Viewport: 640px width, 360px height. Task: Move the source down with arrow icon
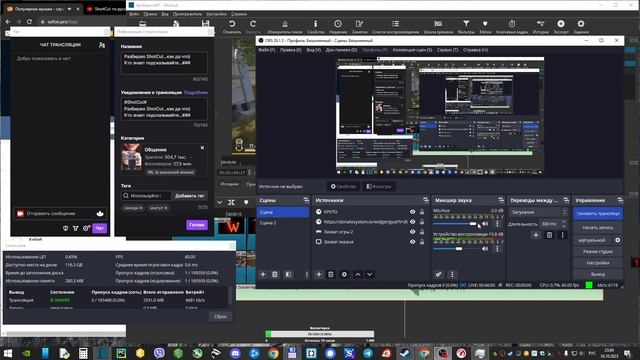coord(369,274)
